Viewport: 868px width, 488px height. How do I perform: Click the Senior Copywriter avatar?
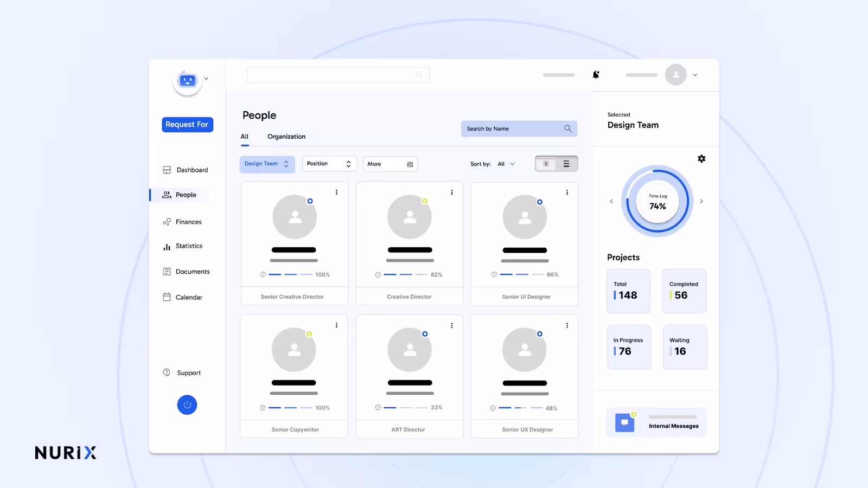click(x=294, y=350)
